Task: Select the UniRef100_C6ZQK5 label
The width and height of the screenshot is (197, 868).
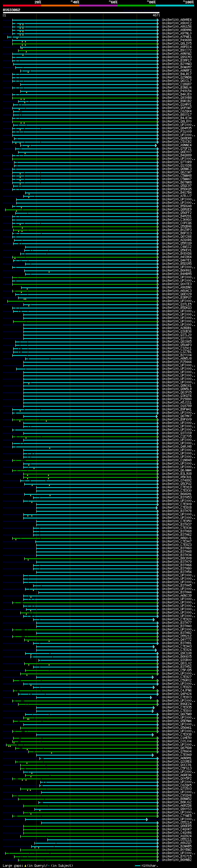Action: click(x=177, y=785)
